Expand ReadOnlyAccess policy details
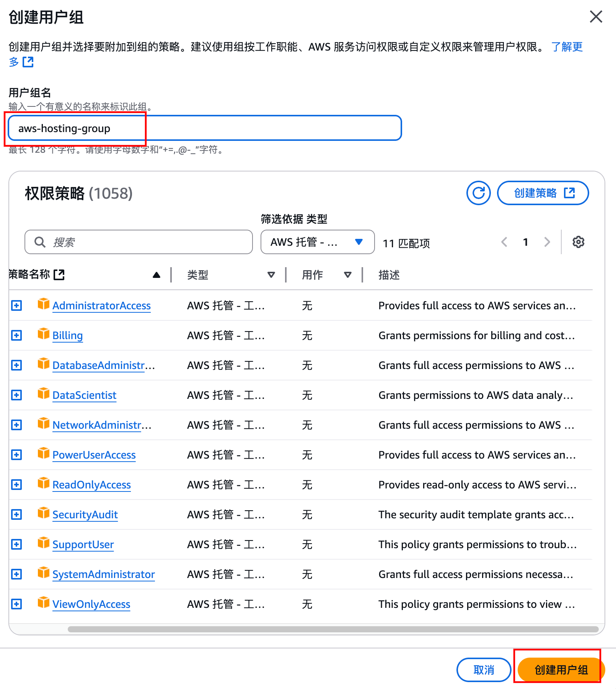This screenshot has height=689, width=616. 16,484
